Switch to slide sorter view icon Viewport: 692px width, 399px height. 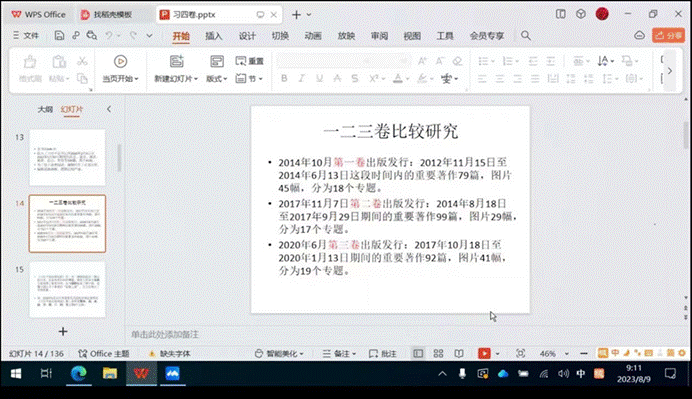[438, 354]
